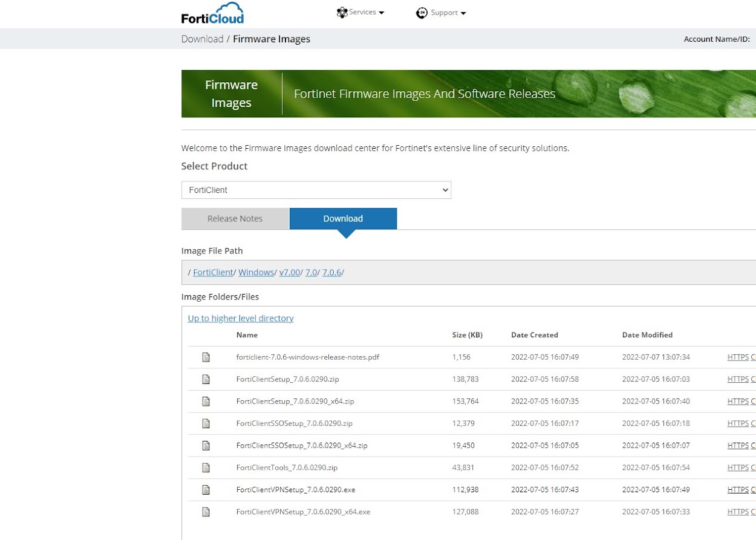The image size is (756, 540).
Task: Click the Date Modified column header
Action: (x=647, y=335)
